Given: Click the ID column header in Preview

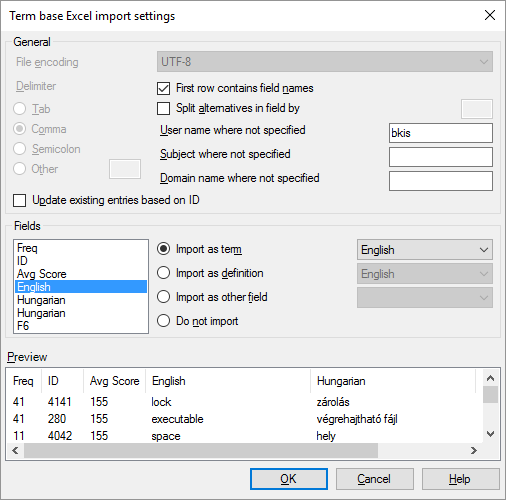Looking at the screenshot, I should (63, 381).
